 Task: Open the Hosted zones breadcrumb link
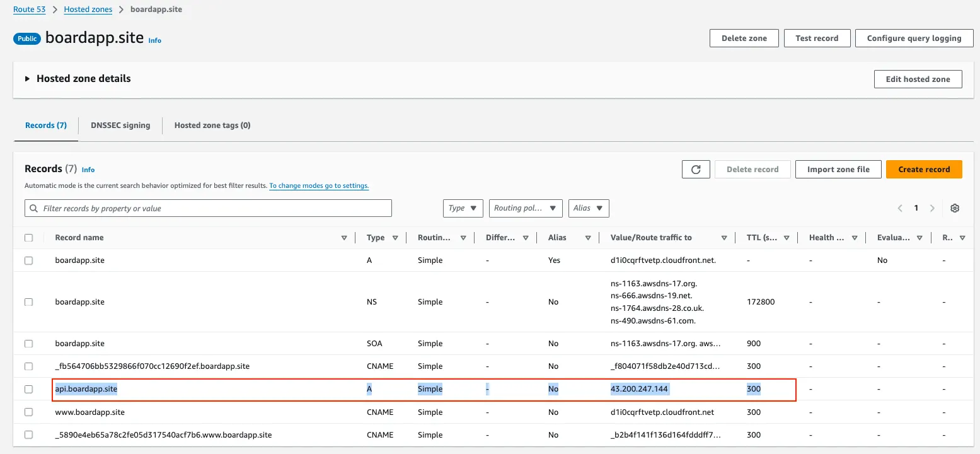pyautogui.click(x=89, y=9)
